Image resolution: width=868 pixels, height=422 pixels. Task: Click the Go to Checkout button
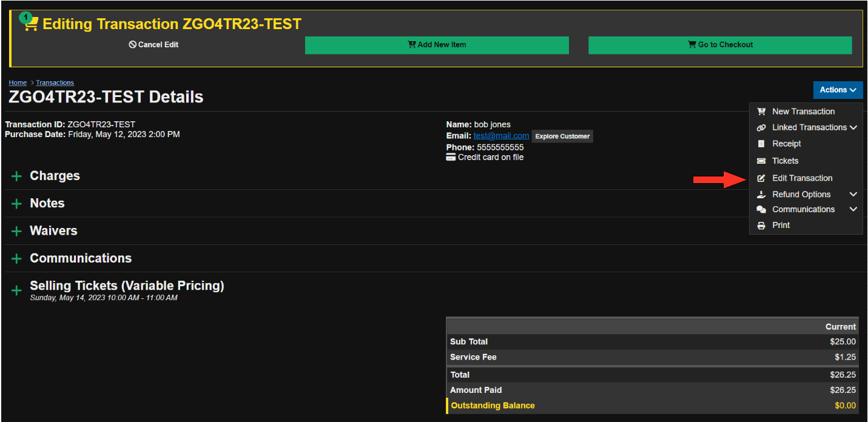tap(720, 45)
